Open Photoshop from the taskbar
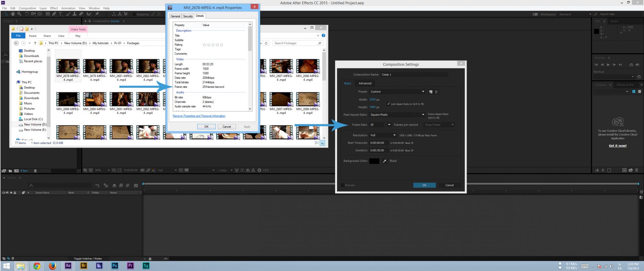Image resolution: width=644 pixels, height=271 pixels. point(115,266)
